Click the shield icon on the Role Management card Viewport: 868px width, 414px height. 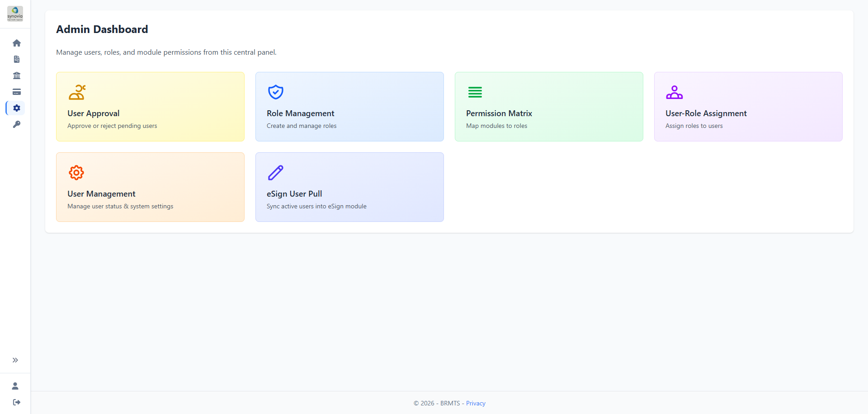pos(276,92)
